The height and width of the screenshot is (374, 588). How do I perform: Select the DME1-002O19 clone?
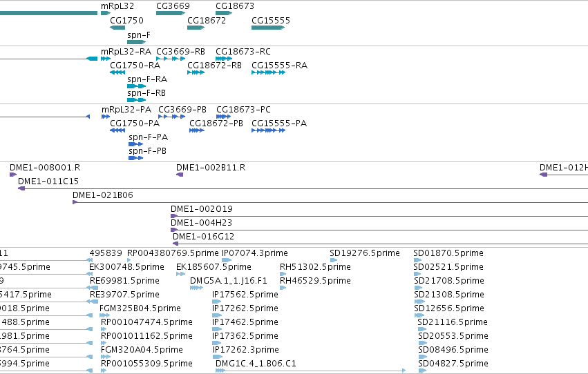(379, 216)
